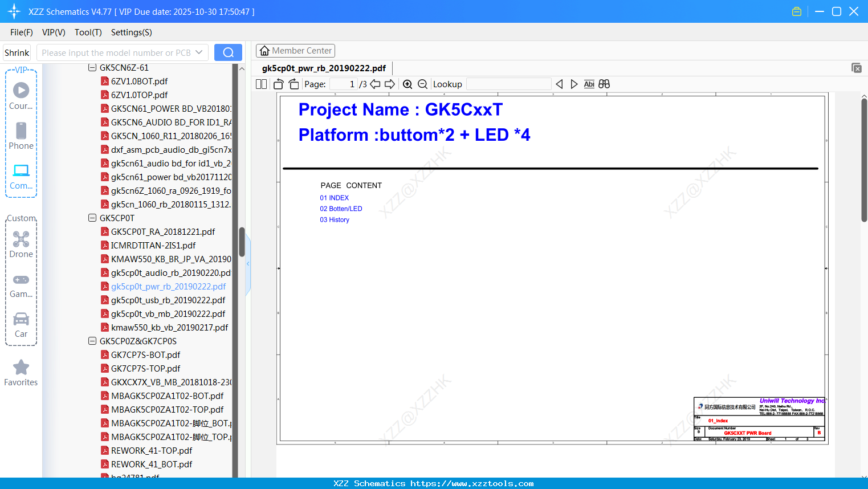Find previous lookup result
868x489 pixels.
click(x=559, y=84)
